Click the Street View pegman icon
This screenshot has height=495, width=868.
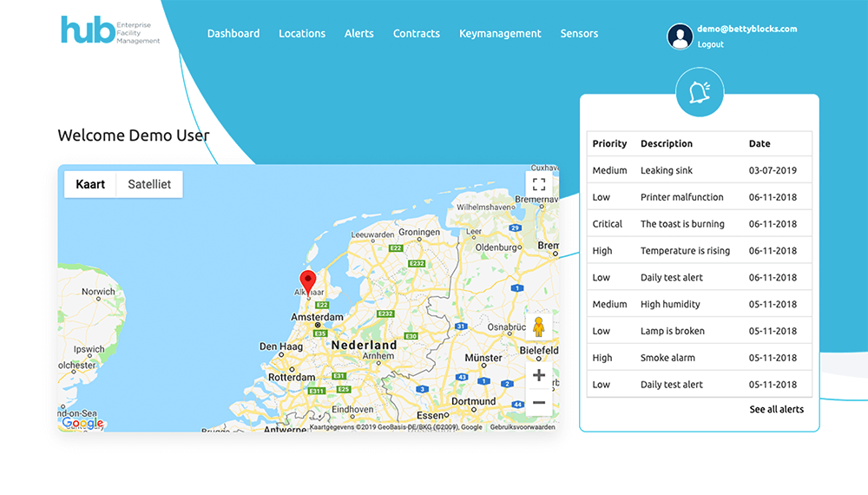click(x=538, y=327)
